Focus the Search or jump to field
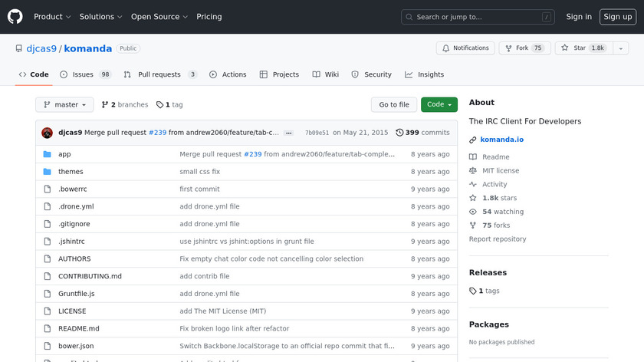The image size is (644, 362). pos(478,17)
